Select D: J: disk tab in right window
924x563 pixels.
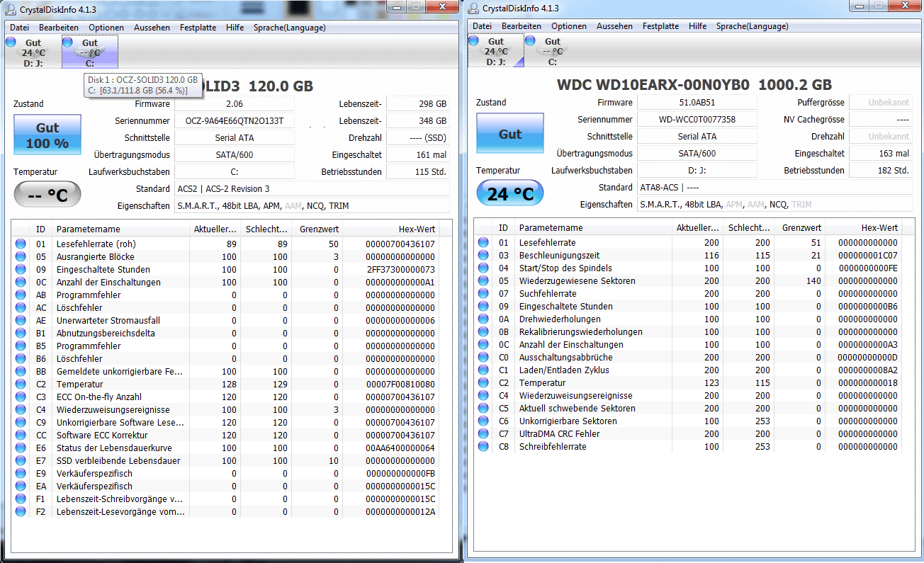coord(495,51)
